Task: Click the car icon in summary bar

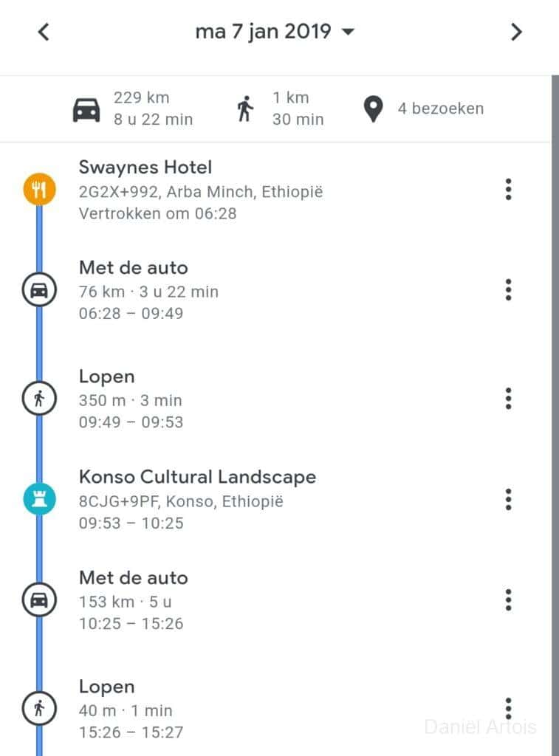Action: 86,109
